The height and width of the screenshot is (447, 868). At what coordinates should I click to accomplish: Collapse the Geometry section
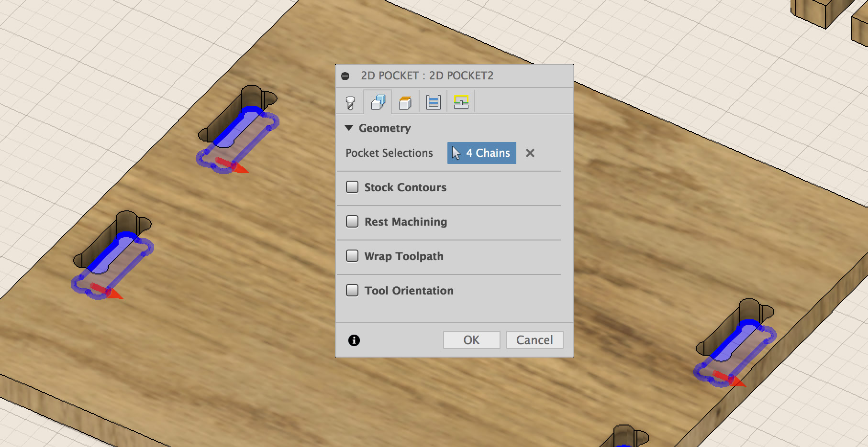[349, 128]
